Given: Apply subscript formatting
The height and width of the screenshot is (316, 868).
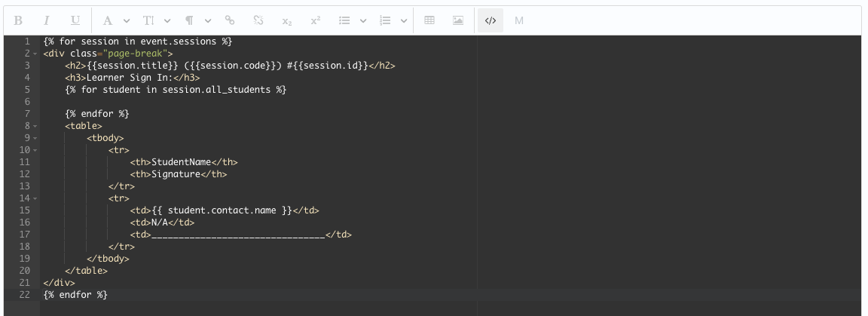Looking at the screenshot, I should [287, 20].
